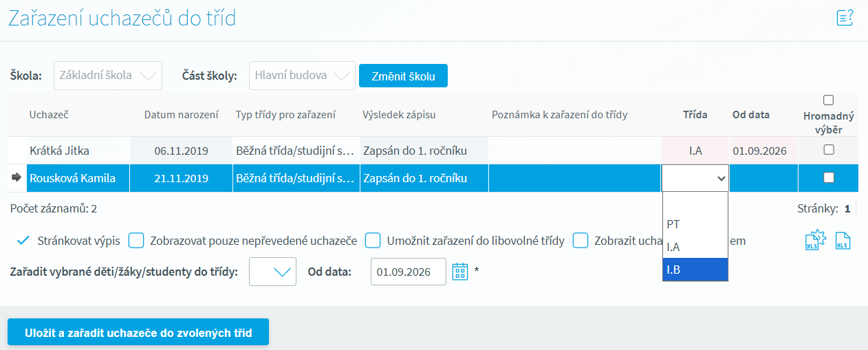868x350 pixels.
Task: Disable the Stránkovat výpis option
Action: click(x=23, y=241)
